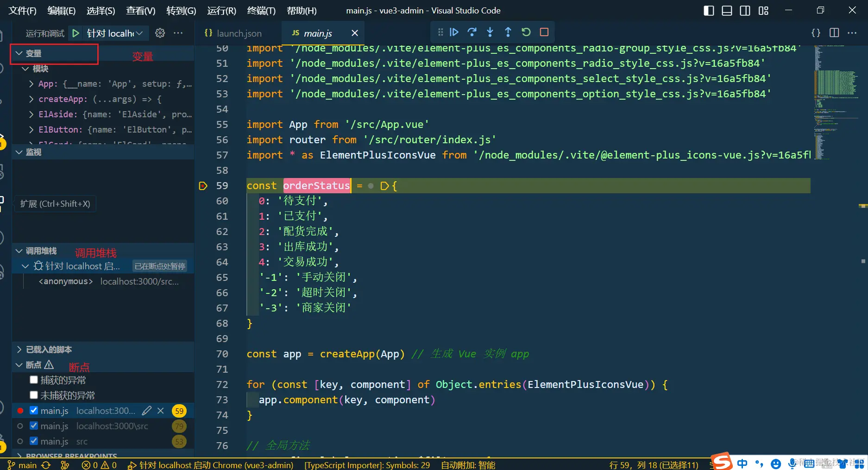
Task: Open the View (查看) menu
Action: 140,10
